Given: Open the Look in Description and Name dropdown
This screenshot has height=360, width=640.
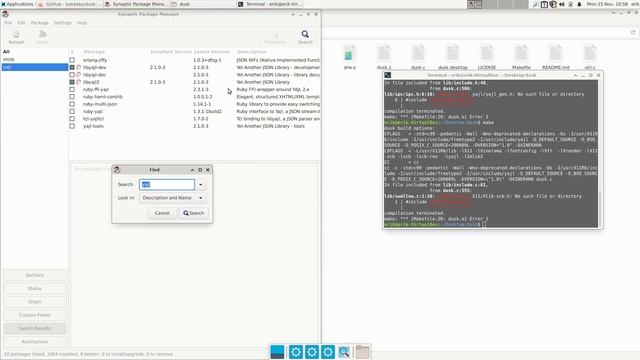Looking at the screenshot, I should (x=172, y=198).
